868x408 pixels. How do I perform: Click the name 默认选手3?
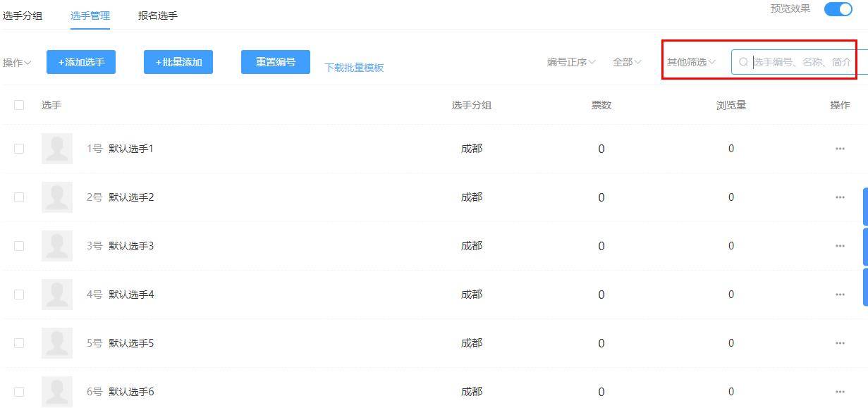[x=131, y=246]
